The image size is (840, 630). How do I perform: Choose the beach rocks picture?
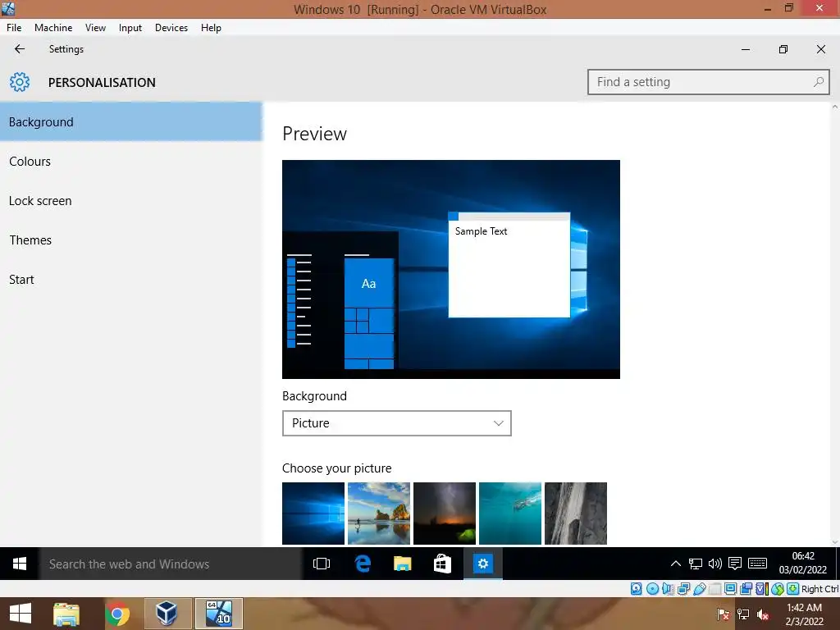pyautogui.click(x=379, y=514)
